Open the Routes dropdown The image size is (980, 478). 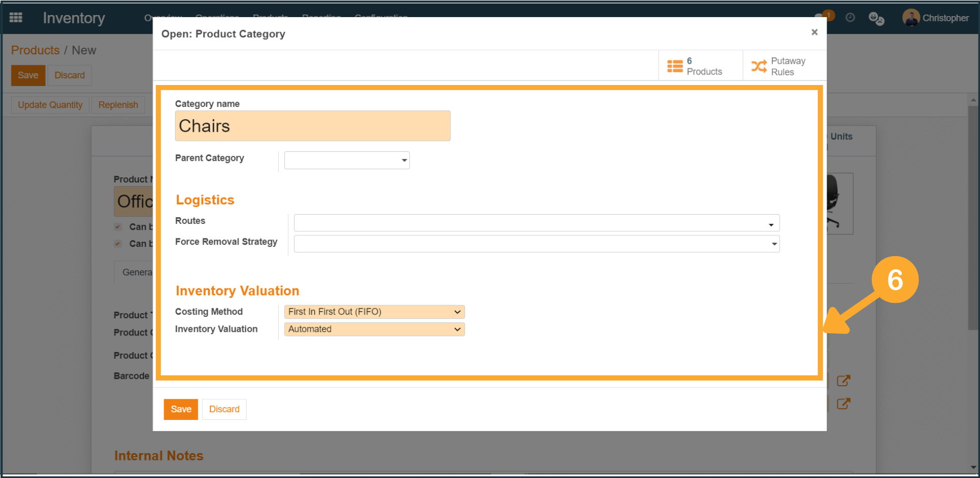[536, 223]
